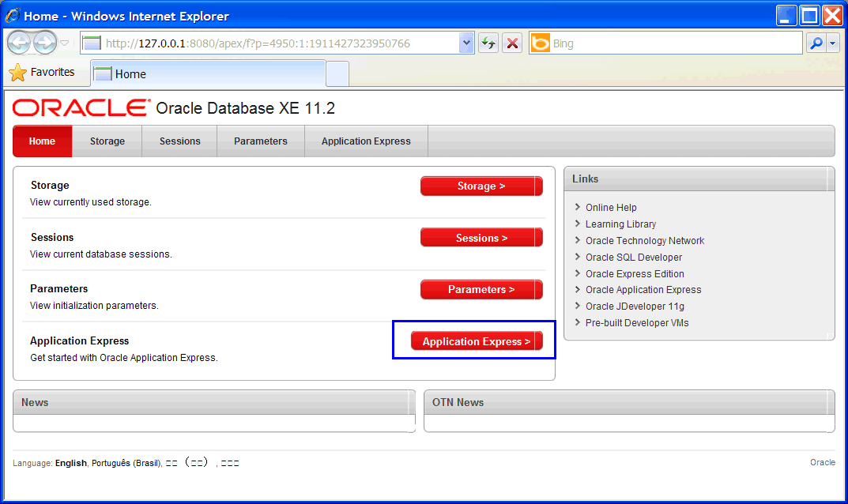Image resolution: width=848 pixels, height=504 pixels.
Task: Click 'View currently used storage.' text
Action: tap(91, 202)
